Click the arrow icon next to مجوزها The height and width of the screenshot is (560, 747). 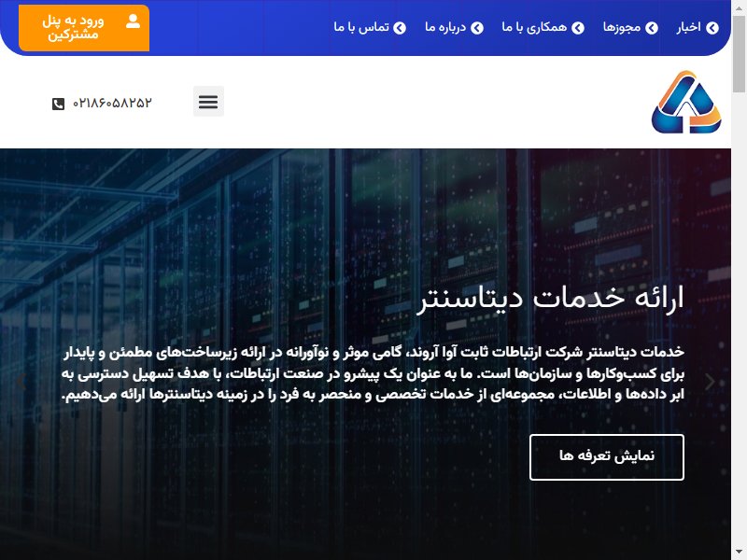click(652, 28)
